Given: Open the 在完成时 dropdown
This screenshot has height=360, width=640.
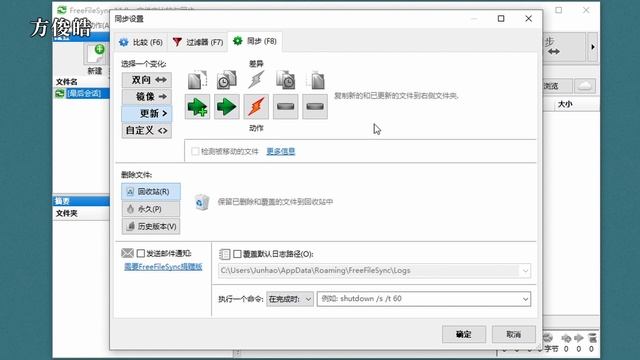Looking at the screenshot, I should pos(290,299).
